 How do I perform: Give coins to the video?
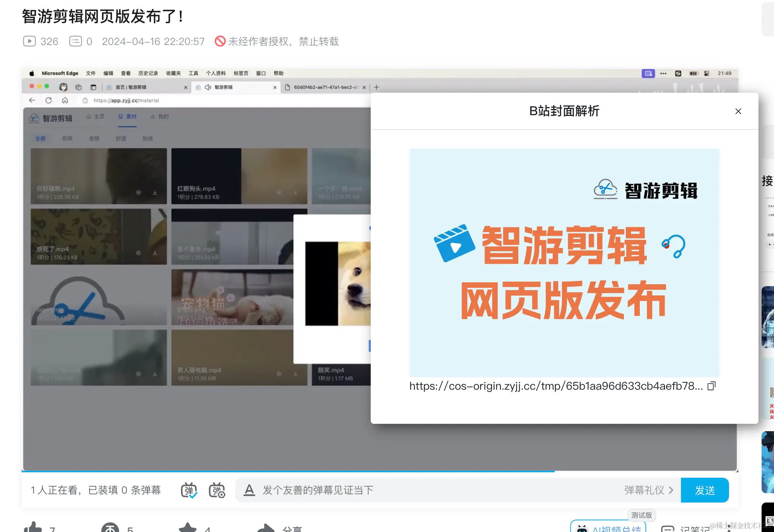[110, 527]
